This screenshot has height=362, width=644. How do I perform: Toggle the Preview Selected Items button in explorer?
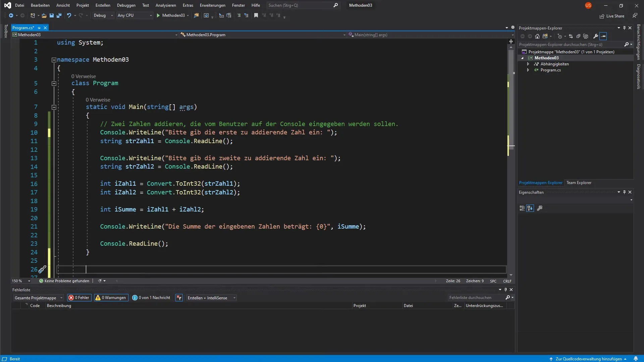603,36
